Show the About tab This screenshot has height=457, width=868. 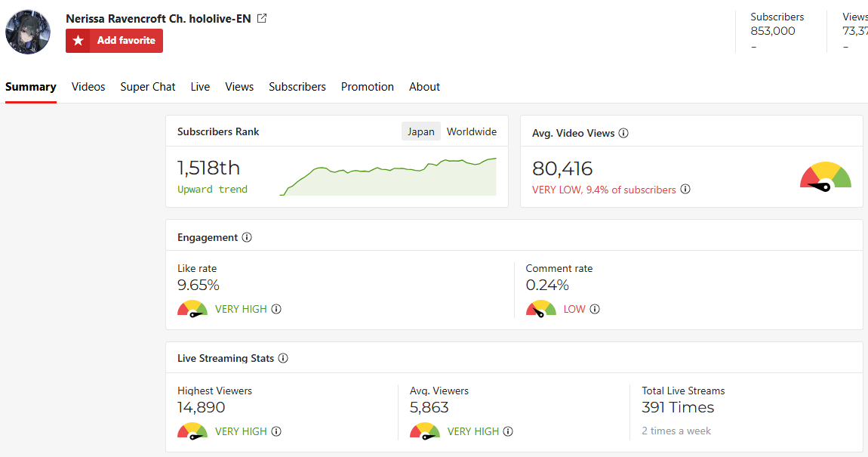click(x=424, y=87)
